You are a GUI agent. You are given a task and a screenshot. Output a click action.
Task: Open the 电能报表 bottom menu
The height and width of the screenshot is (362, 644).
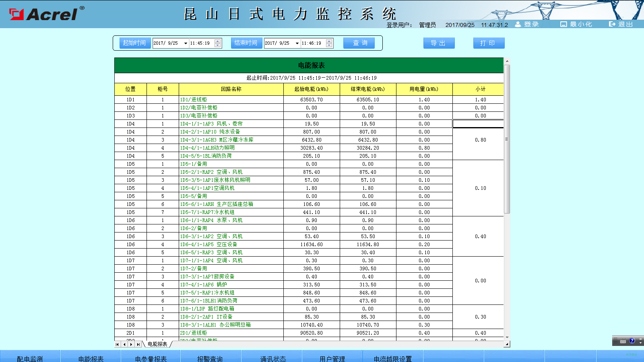tap(91, 357)
